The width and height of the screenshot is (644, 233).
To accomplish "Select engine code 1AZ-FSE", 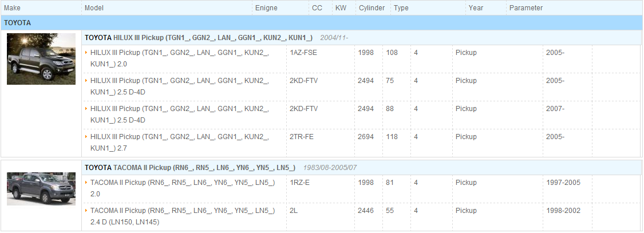I will coord(303,53).
